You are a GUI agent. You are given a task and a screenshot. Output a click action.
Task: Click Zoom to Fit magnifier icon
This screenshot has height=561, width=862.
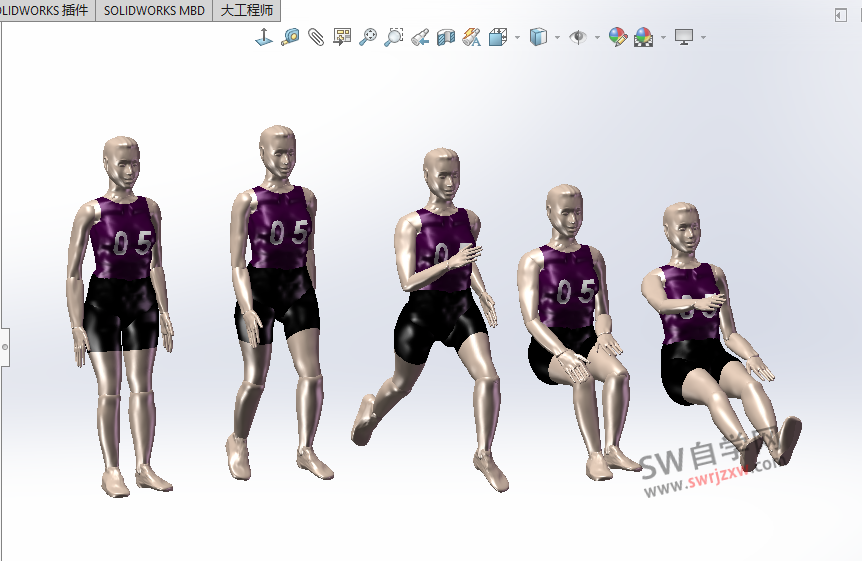(x=368, y=37)
